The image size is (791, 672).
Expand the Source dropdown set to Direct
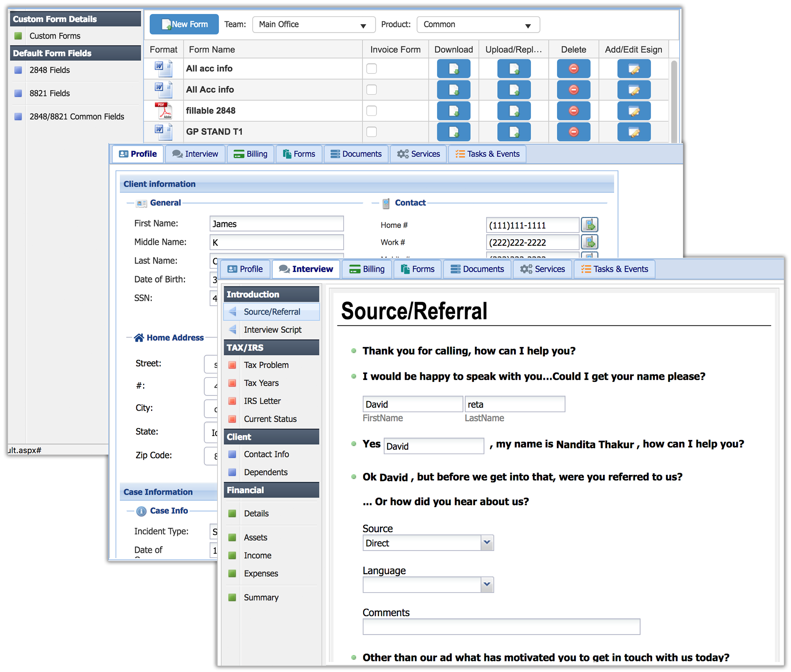[x=487, y=543]
